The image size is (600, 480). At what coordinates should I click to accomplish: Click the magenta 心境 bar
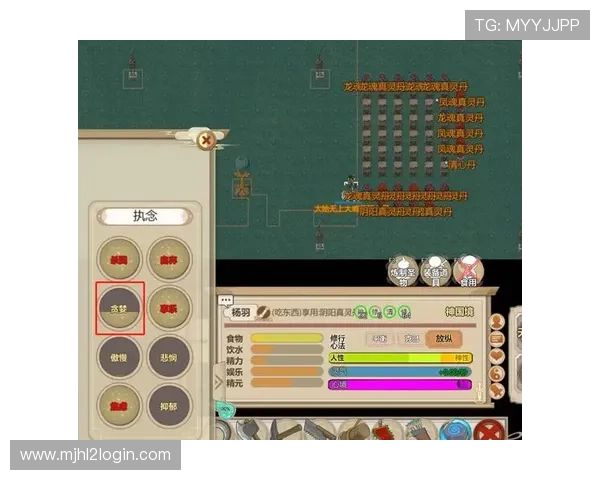400,384
